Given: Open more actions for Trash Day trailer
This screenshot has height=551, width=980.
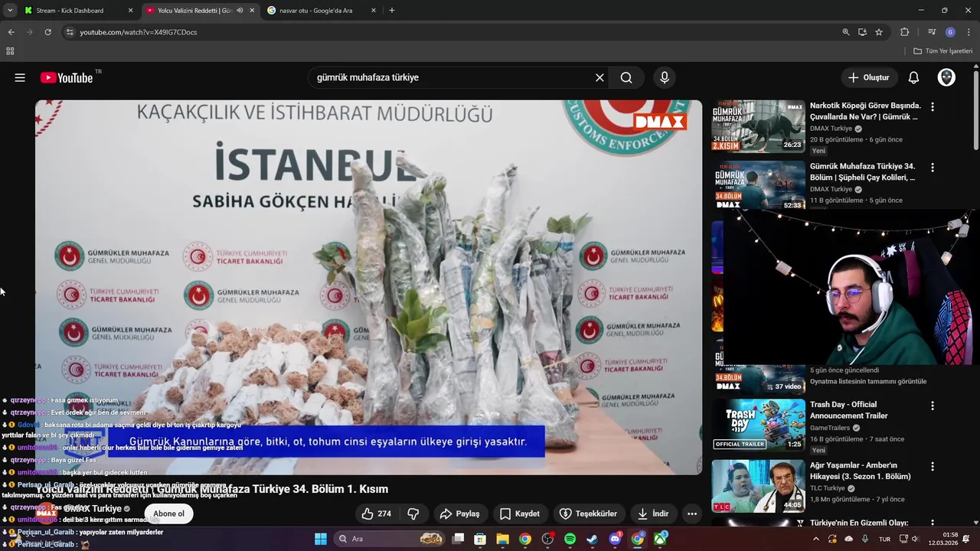Looking at the screenshot, I should click(x=932, y=406).
